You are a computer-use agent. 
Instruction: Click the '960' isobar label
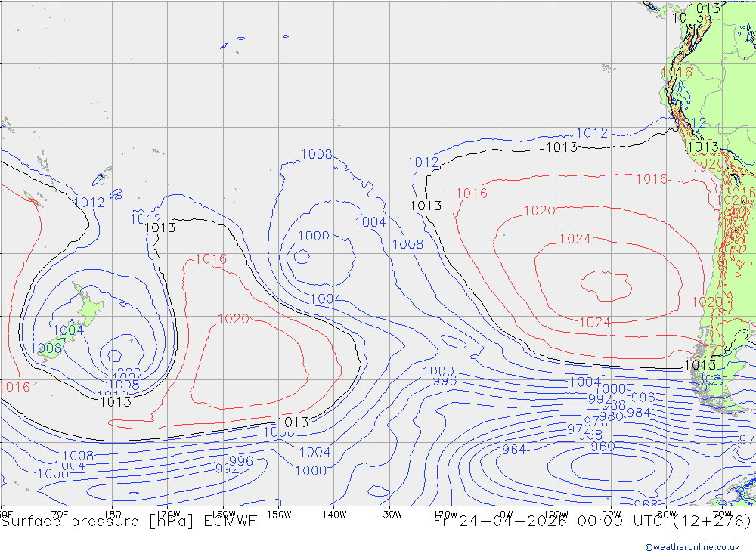point(603,447)
